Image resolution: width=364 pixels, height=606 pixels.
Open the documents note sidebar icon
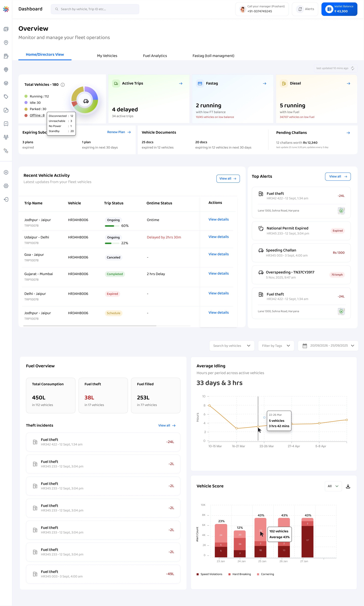[6, 110]
